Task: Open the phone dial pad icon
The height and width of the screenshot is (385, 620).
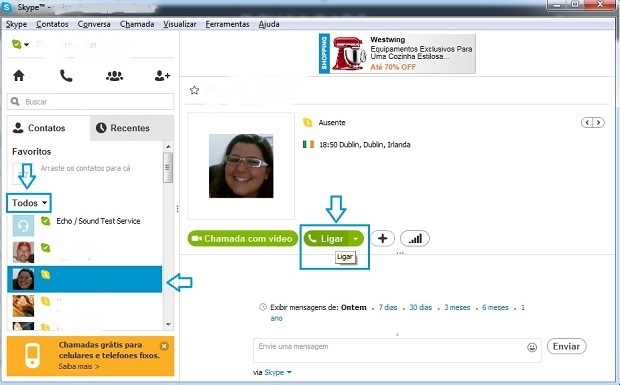Action: point(66,75)
